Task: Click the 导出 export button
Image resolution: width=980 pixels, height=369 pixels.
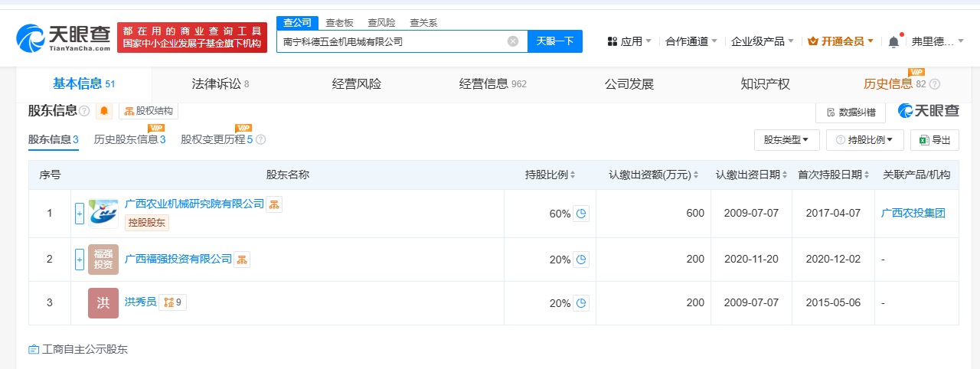Action: pyautogui.click(x=935, y=140)
